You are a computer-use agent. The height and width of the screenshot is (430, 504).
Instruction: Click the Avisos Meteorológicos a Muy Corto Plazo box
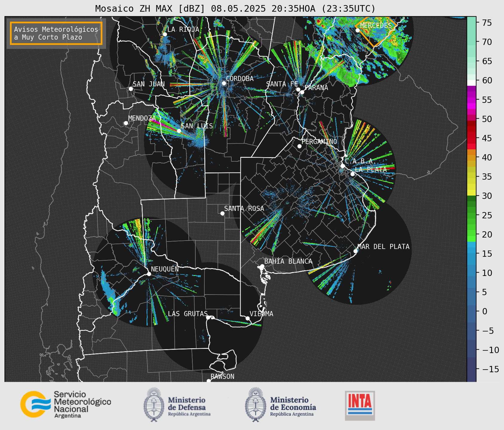click(56, 33)
